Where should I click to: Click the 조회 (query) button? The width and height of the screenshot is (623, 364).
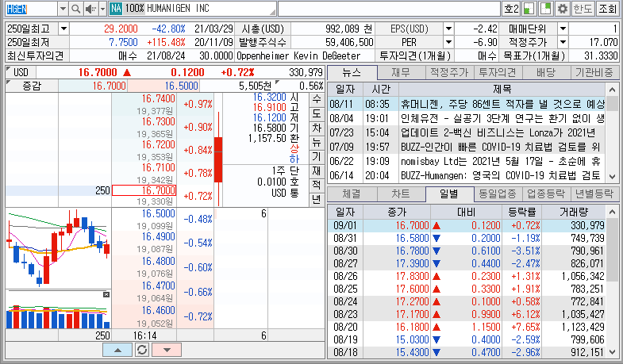point(607,9)
